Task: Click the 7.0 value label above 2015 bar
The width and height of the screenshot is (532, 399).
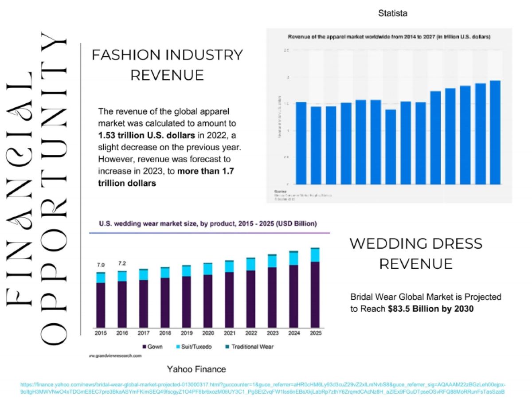Action: coord(101,265)
